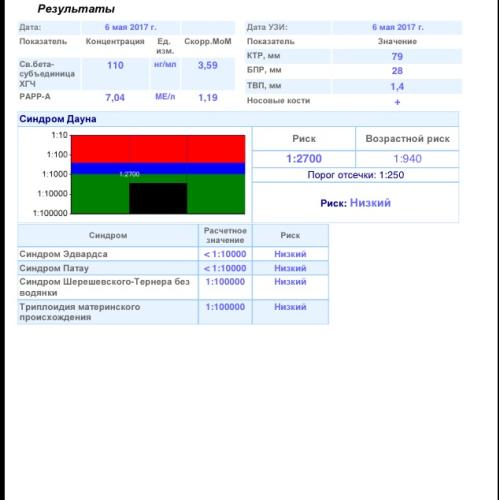Click the PAPP-A MoM value 1,19
This screenshot has height=500, width=499.
pyautogui.click(x=208, y=98)
